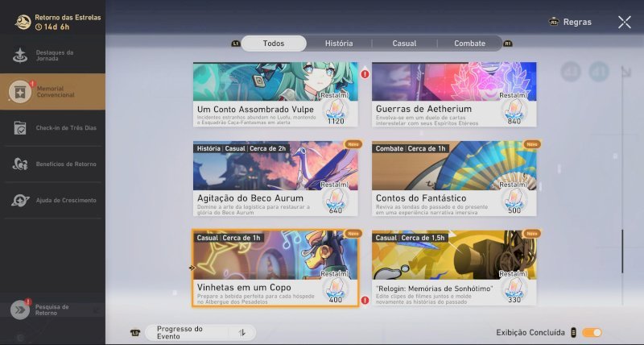Switch to the História tab
Screen dimensions: 644x345
339,44
